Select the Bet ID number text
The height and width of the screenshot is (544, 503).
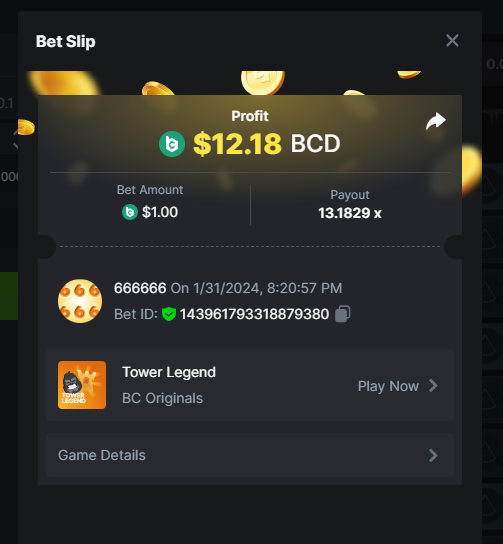click(254, 314)
